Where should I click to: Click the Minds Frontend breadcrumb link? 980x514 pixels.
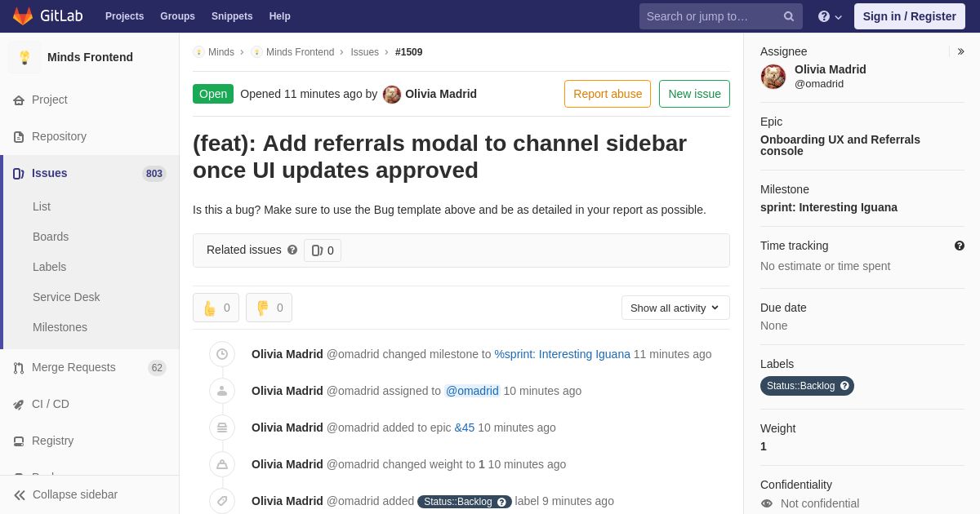300,52
